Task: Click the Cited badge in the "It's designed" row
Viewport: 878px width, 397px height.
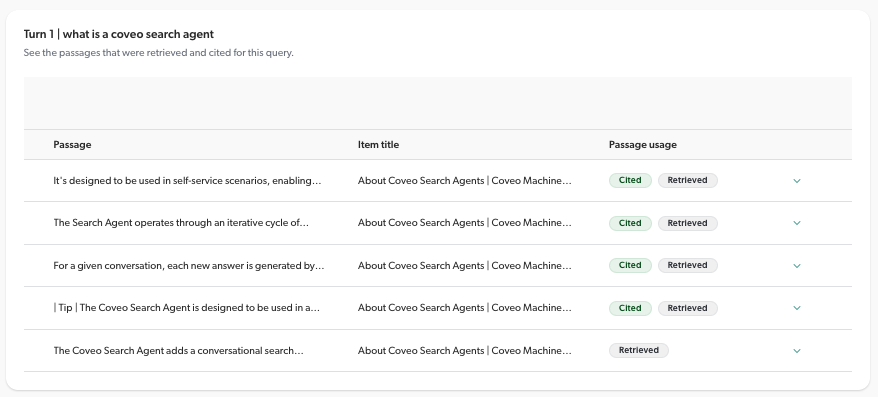Action: [630, 180]
